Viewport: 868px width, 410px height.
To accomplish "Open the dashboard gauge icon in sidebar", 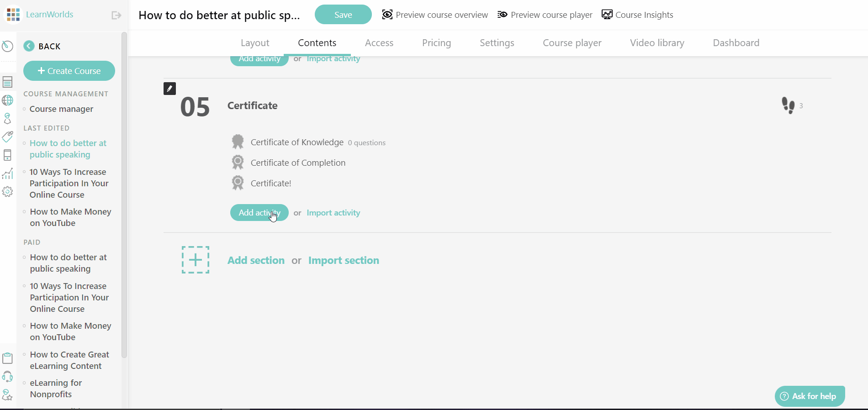I will click(x=8, y=46).
